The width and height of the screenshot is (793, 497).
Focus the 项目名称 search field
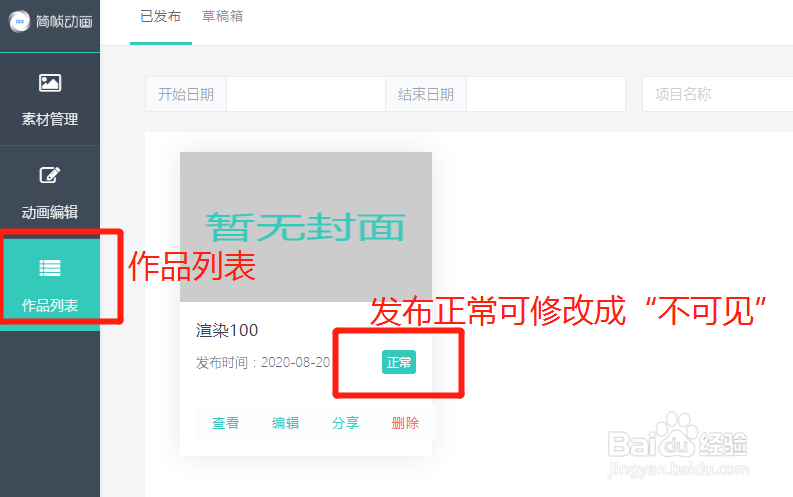(718, 94)
